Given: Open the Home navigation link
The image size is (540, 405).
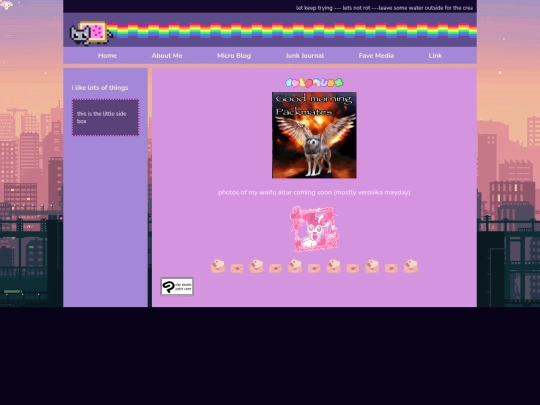Looking at the screenshot, I should (107, 55).
